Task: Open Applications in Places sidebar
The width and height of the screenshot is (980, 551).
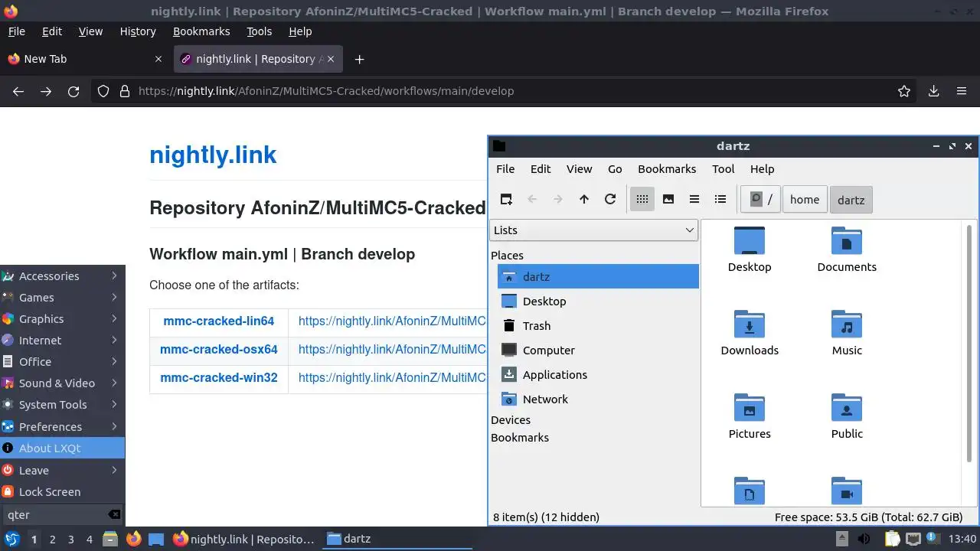Action: [x=598, y=374]
